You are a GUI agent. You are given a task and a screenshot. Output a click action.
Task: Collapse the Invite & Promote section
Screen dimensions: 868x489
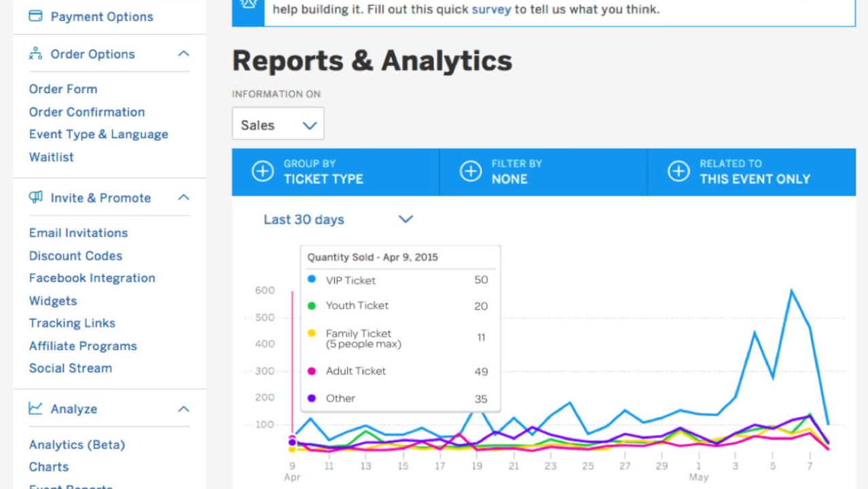(x=183, y=198)
